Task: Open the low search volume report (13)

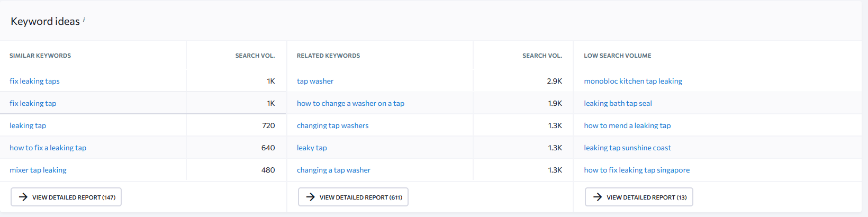Action: pyautogui.click(x=639, y=197)
